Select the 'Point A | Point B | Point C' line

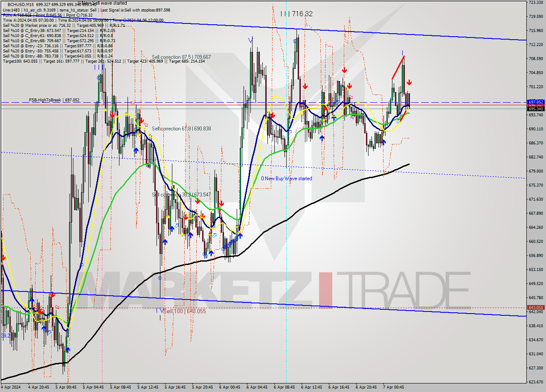click(x=48, y=15)
